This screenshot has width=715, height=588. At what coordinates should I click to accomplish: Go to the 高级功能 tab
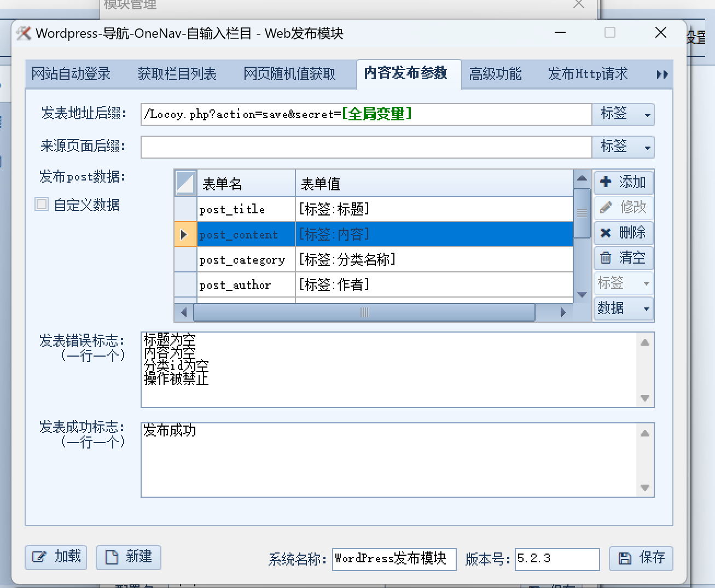coord(496,74)
